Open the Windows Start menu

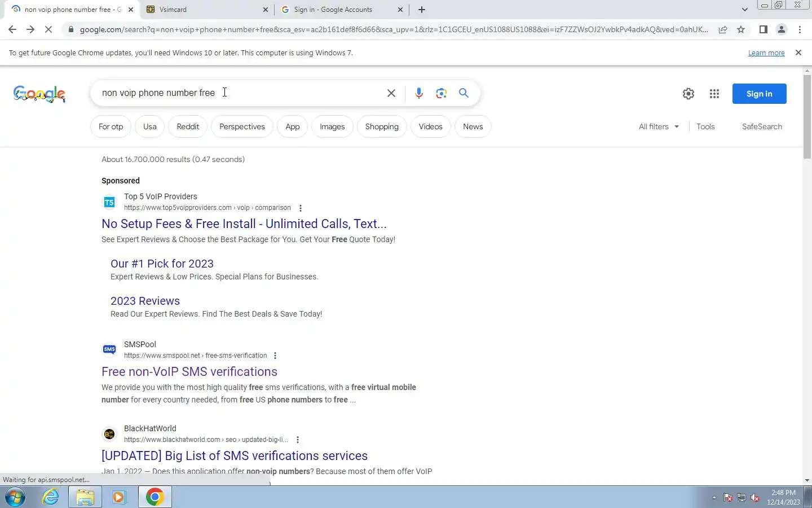tap(15, 497)
